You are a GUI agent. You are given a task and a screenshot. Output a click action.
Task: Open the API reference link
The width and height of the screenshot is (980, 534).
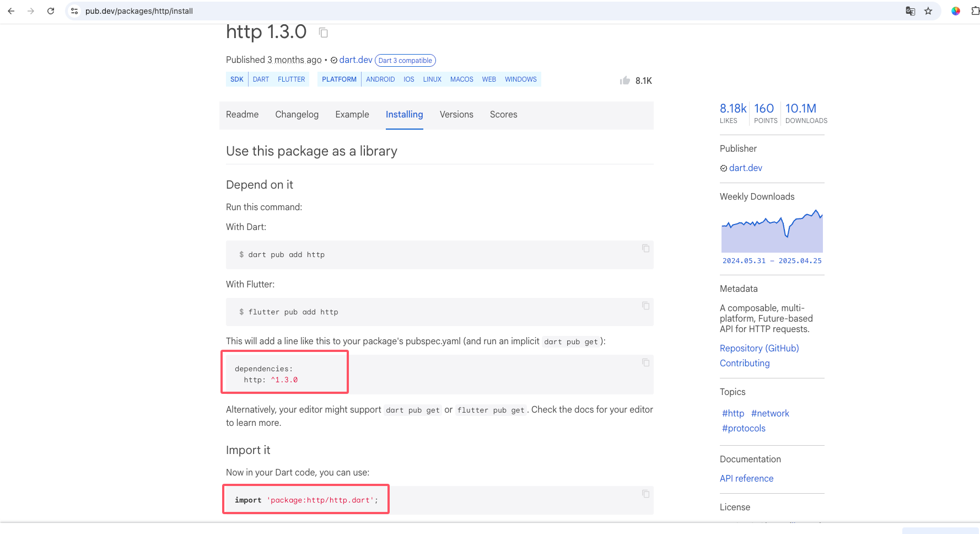coord(746,478)
